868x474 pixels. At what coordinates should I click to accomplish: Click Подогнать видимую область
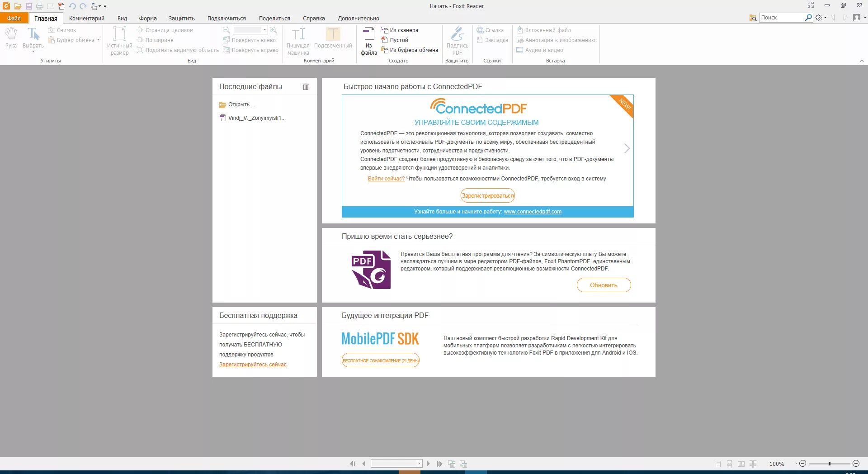coord(178,50)
